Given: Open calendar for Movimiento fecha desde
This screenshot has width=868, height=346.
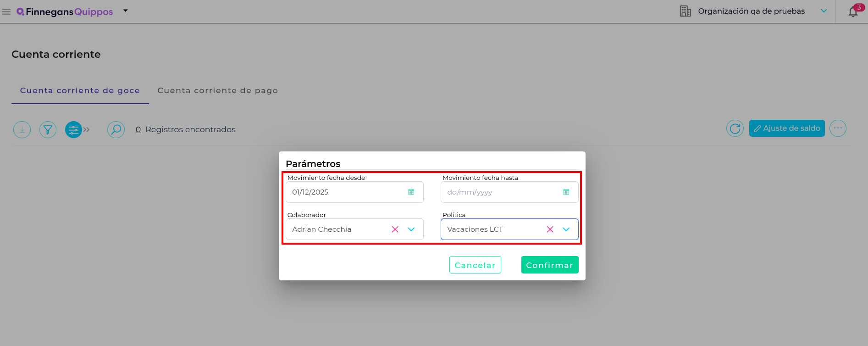Looking at the screenshot, I should click(411, 192).
